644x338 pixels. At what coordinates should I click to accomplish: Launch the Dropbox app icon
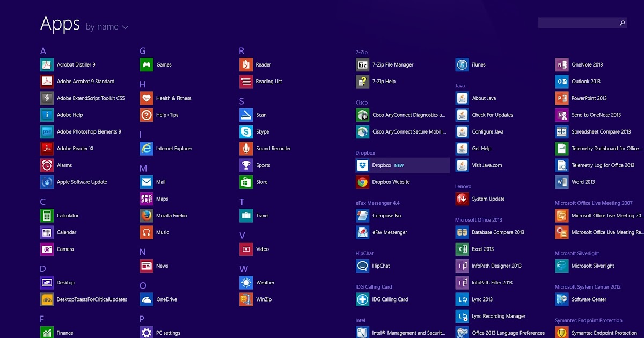tap(363, 165)
